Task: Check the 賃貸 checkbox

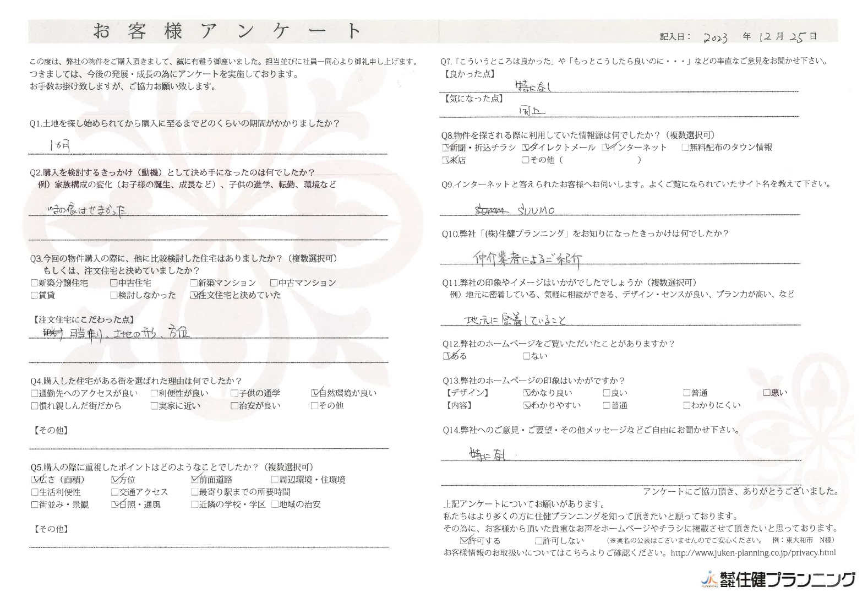Action: tap(35, 295)
